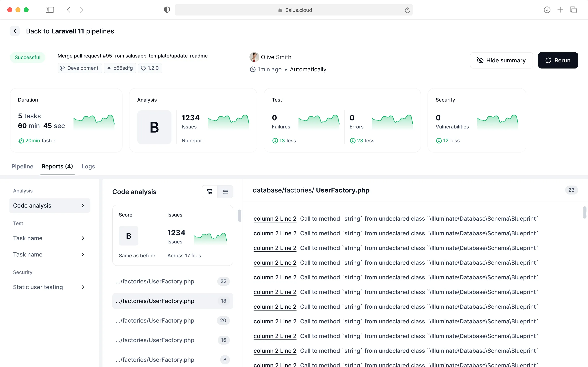Open browser downloads icon

tap(547, 10)
